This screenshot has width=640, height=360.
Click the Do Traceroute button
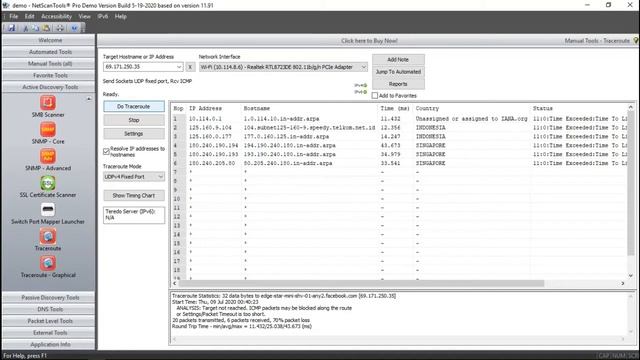(x=134, y=107)
